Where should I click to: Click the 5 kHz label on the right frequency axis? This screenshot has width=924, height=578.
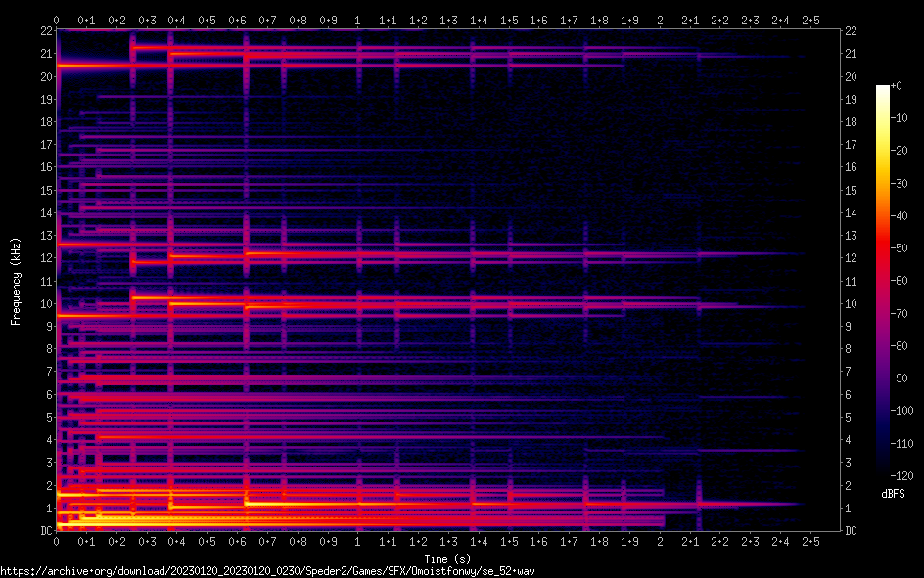pos(849,418)
